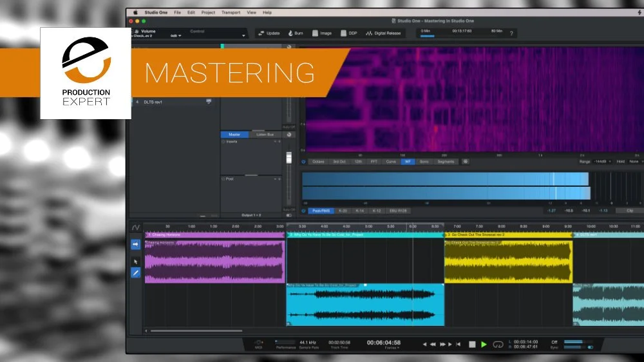
Task: Select the yellow Go Check Out The Showcat clip
Action: click(x=509, y=262)
